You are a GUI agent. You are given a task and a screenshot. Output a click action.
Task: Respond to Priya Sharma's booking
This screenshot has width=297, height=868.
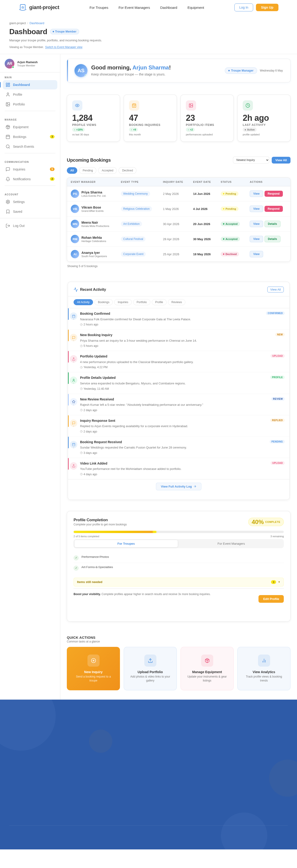click(273, 194)
